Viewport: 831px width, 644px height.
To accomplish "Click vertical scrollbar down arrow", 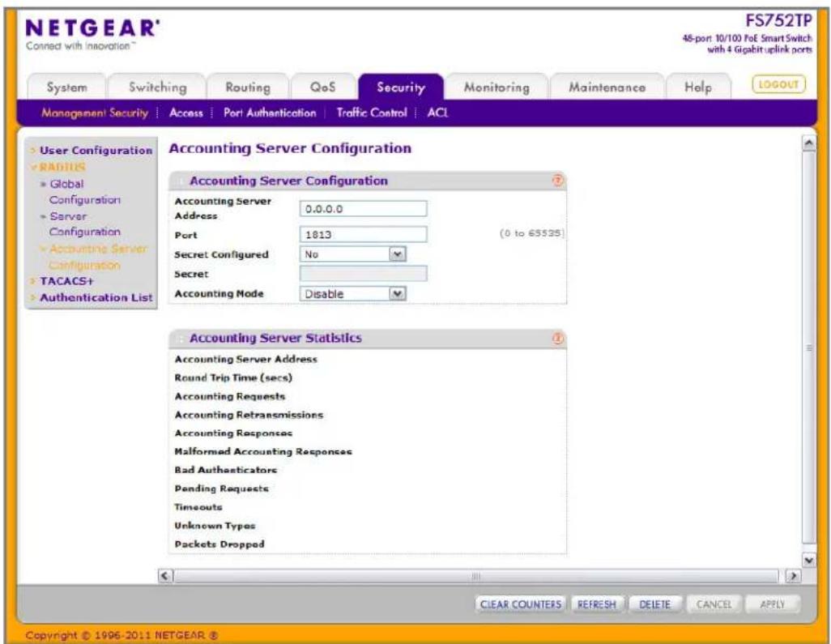I will tap(809, 561).
